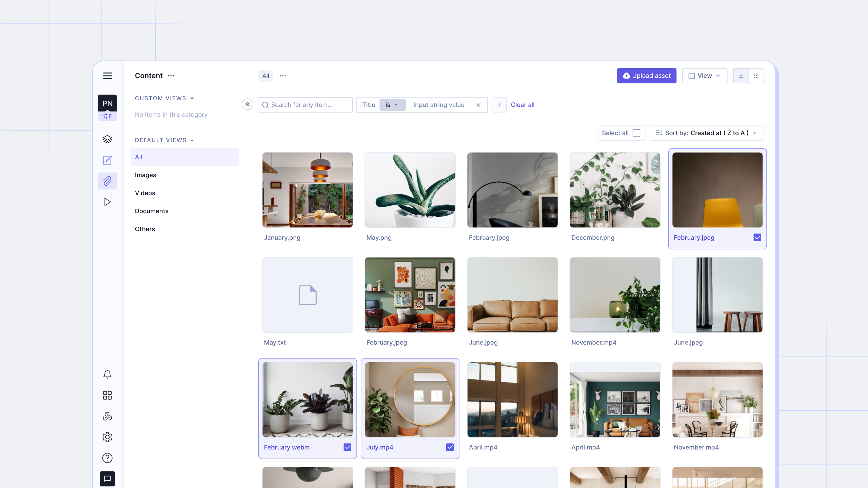Click the Upload asset button
Screen dimensions: 868x488
point(646,76)
